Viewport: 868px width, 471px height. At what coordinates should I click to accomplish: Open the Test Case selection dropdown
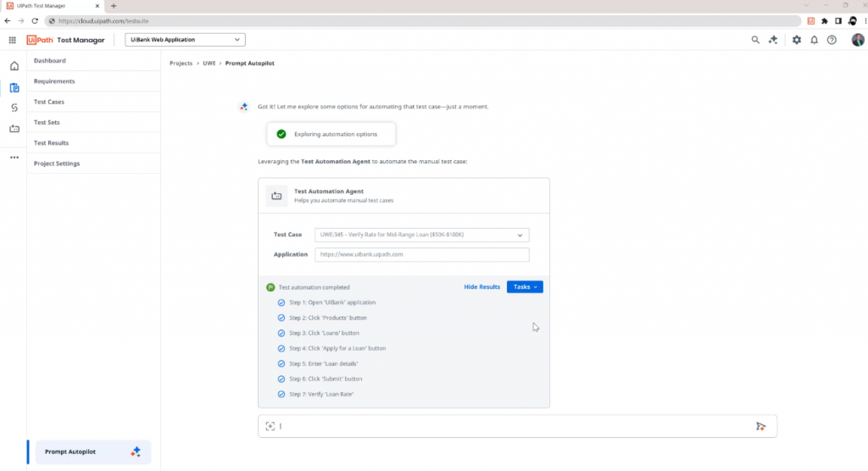(421, 235)
